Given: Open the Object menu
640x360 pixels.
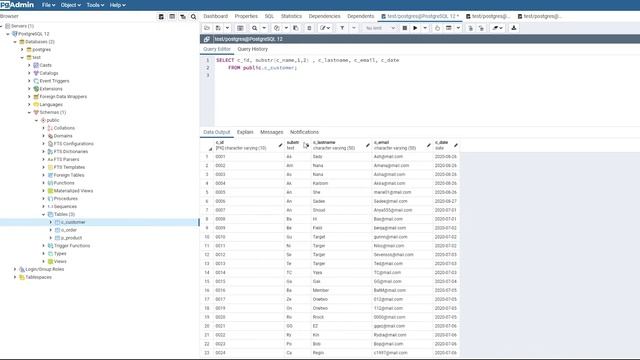Looking at the screenshot, I should (71, 5).
